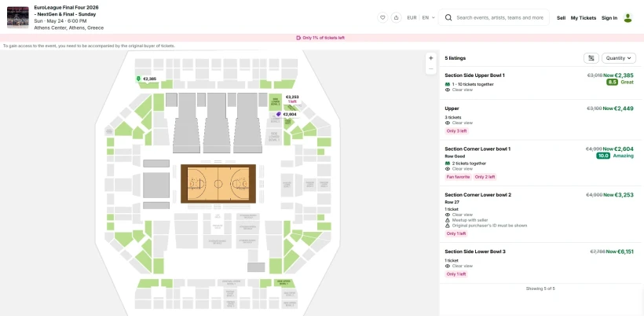Open the Quantity dropdown
644x316 pixels.
(x=619, y=58)
